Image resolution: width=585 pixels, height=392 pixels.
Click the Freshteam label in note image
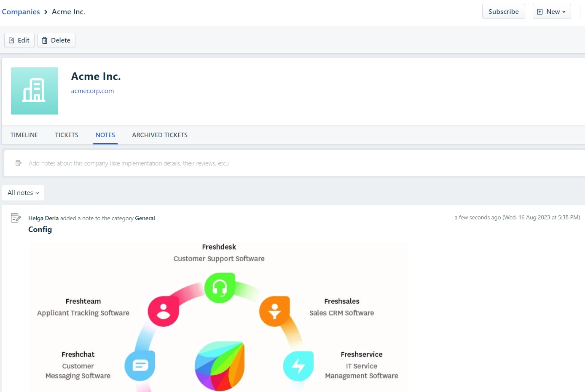tap(83, 301)
